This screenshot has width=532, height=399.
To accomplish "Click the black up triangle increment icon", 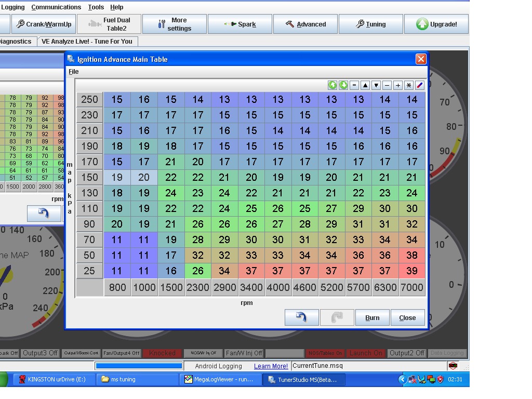I will 365,85.
